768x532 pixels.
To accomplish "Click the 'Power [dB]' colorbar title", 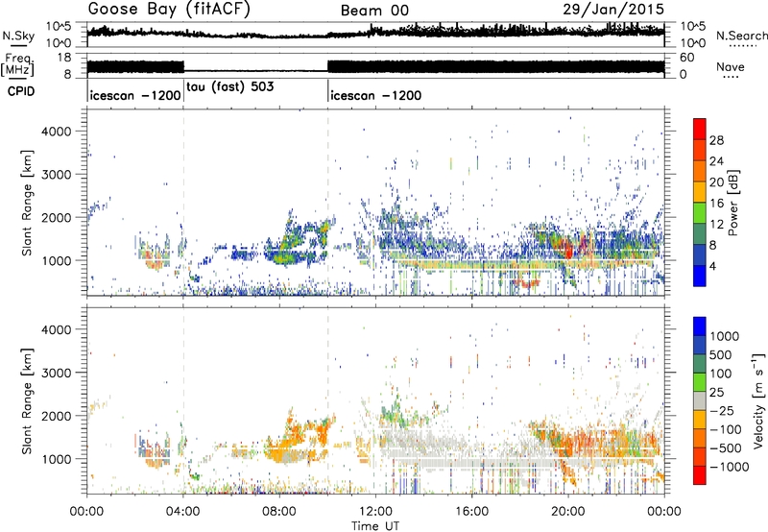I will (x=733, y=203).
